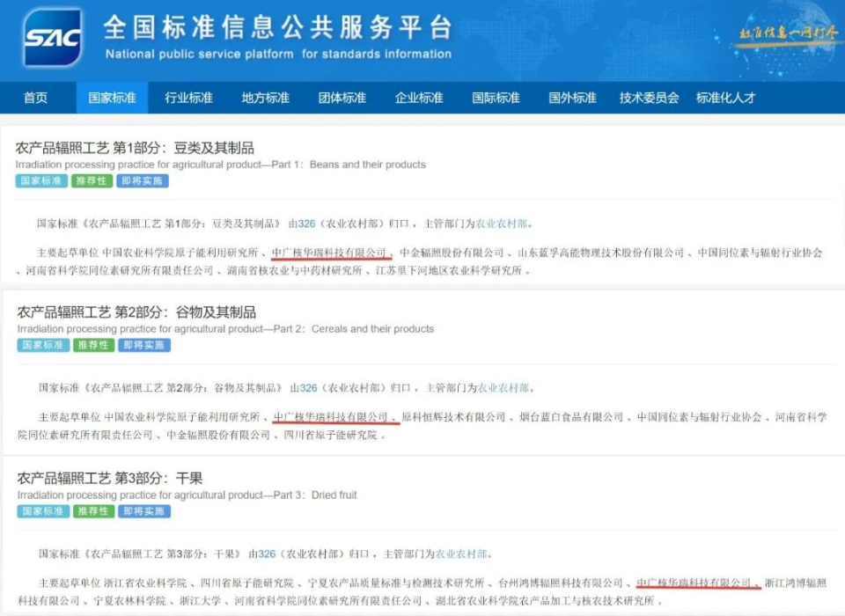Open title 农产品辐照工艺 第3部分：干果
The height and width of the screenshot is (616, 845).
pyautogui.click(x=110, y=478)
